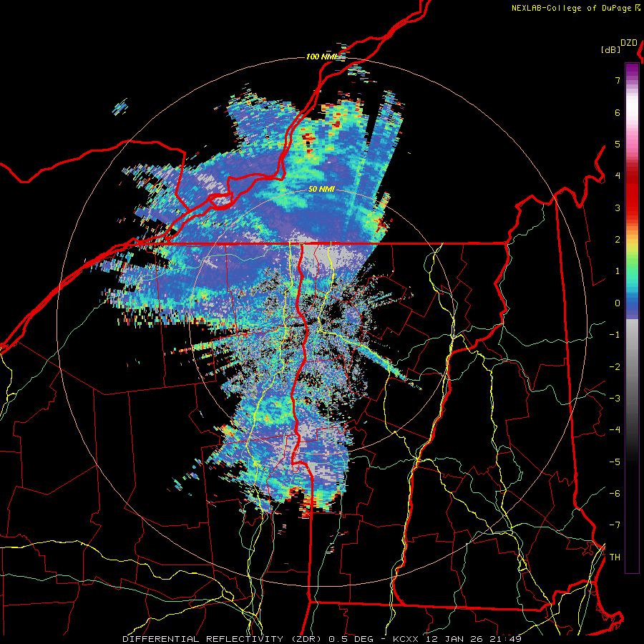Click the 50 NMI range ring label
This screenshot has width=644, height=644.
point(321,190)
